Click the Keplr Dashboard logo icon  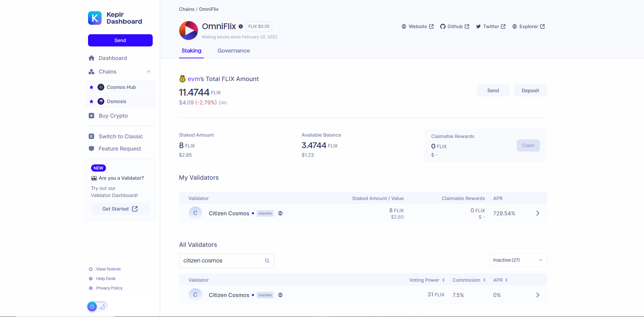[x=95, y=18]
